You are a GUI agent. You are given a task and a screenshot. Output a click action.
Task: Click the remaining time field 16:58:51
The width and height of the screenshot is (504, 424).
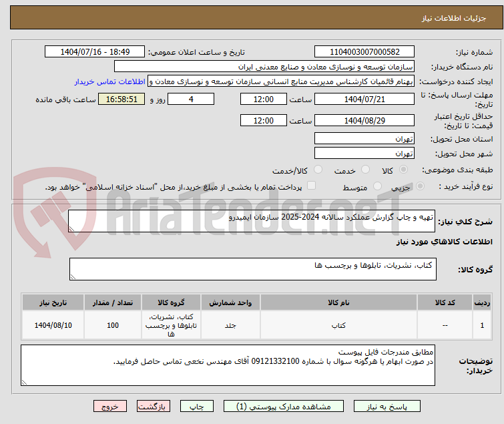click(121, 99)
